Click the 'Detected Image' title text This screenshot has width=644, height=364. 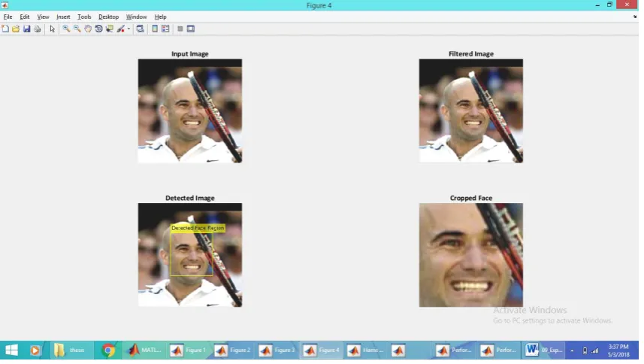(190, 198)
